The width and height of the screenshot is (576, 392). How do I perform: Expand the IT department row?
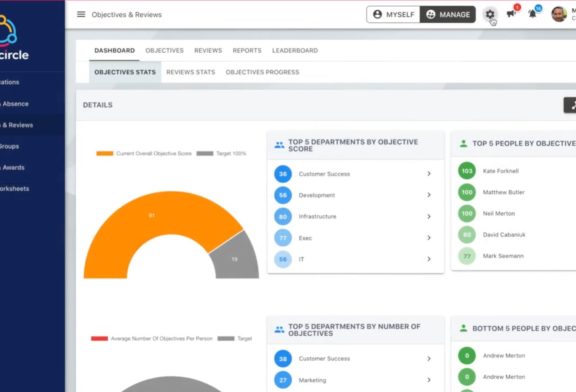tap(355, 259)
